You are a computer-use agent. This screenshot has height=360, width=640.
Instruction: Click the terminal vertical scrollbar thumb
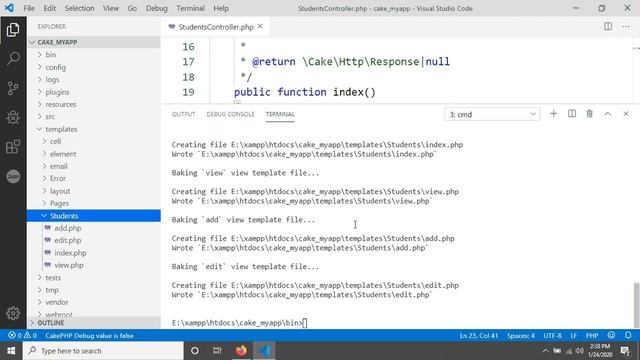636,304
